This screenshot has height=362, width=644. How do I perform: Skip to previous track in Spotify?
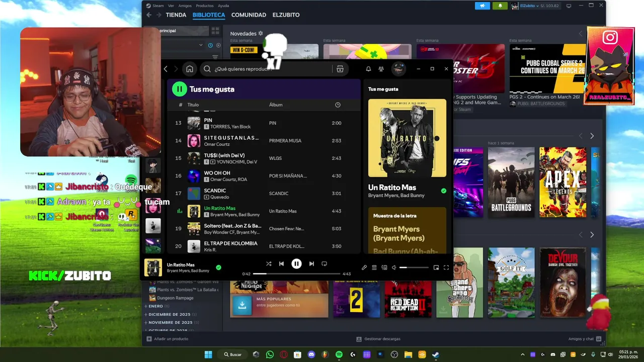(x=281, y=264)
